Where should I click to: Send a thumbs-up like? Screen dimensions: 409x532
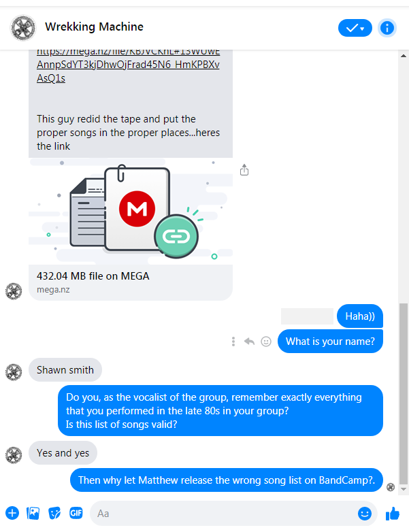coord(393,514)
